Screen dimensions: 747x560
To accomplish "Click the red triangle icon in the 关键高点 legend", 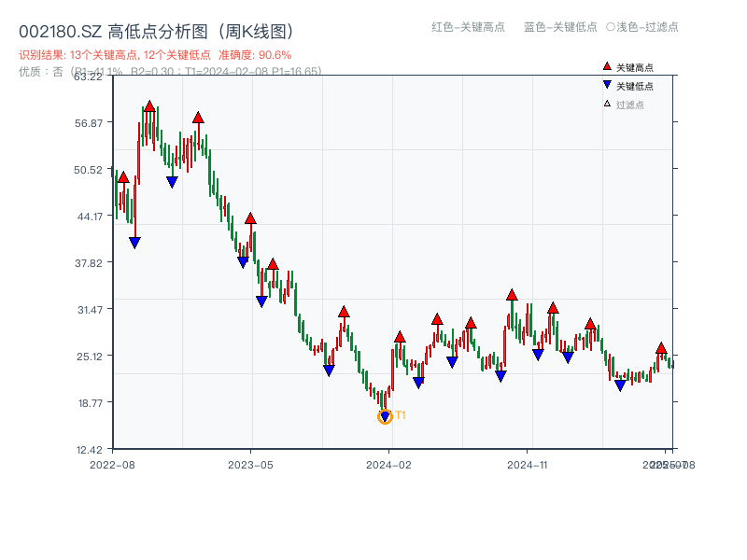I will [x=607, y=66].
